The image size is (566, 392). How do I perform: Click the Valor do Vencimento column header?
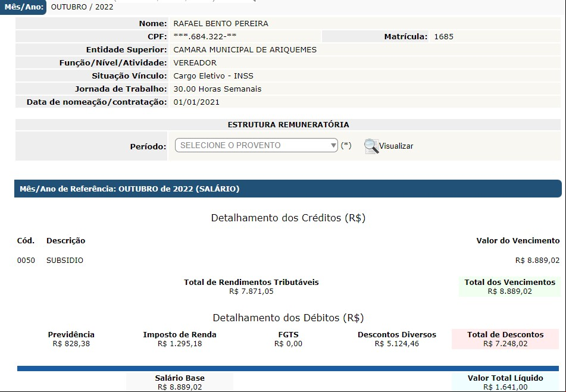coord(518,240)
